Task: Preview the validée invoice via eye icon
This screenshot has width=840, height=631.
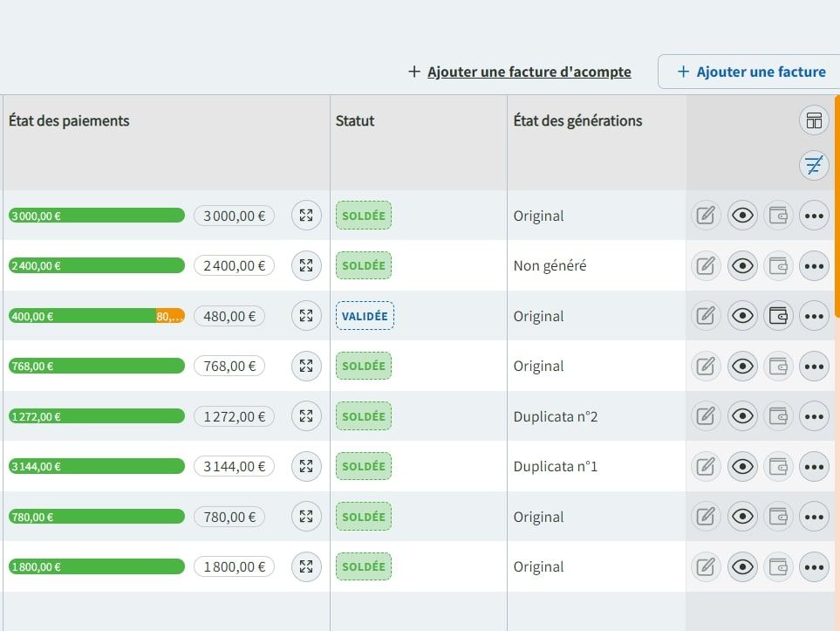Action: [x=742, y=316]
